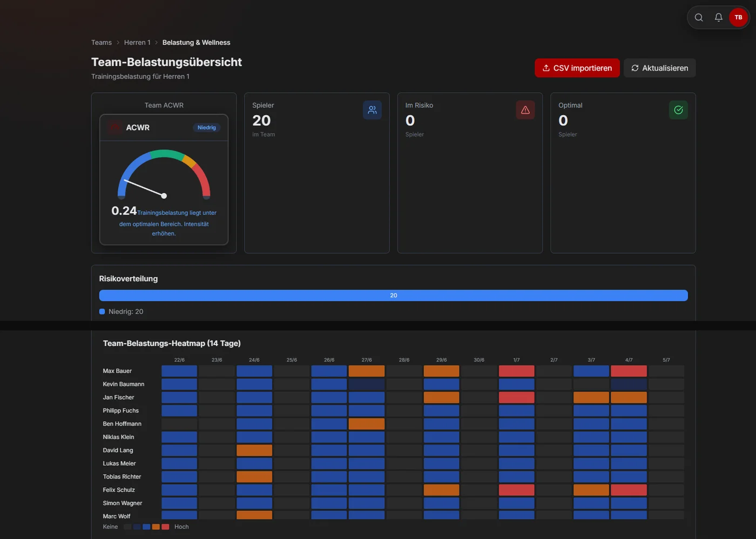Go to Herren 1 breadcrumb
756x539 pixels.
point(137,43)
